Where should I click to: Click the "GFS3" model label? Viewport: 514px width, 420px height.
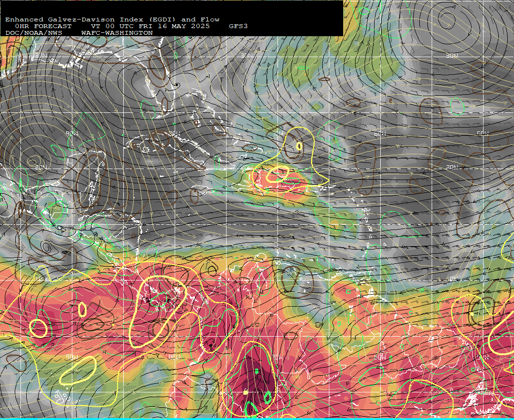click(238, 26)
